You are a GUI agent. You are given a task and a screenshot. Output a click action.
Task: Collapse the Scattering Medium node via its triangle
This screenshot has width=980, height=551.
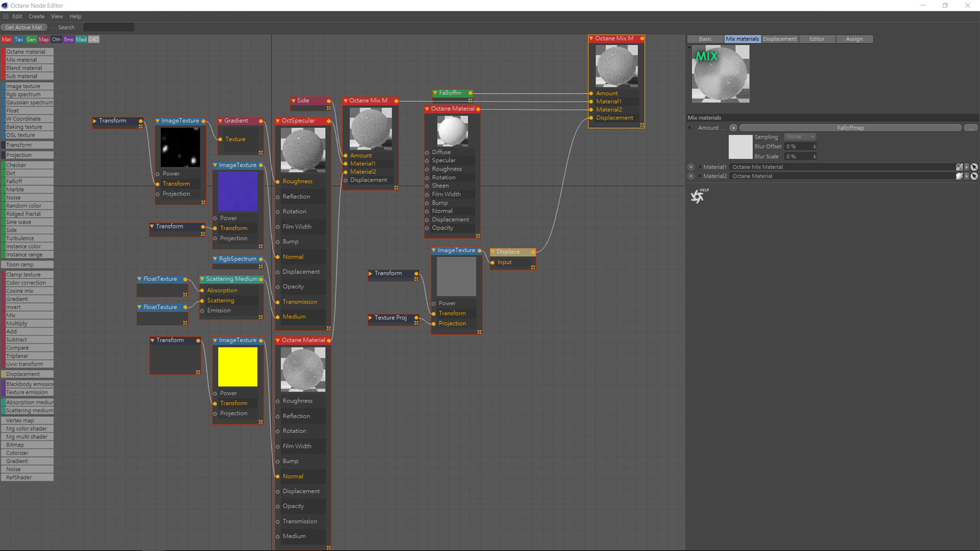pyautogui.click(x=202, y=279)
